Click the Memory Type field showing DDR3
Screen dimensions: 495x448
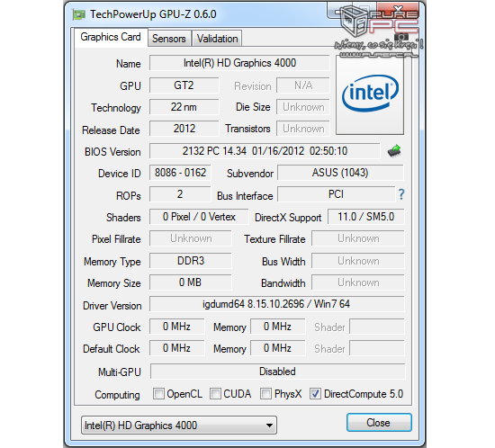[191, 261]
